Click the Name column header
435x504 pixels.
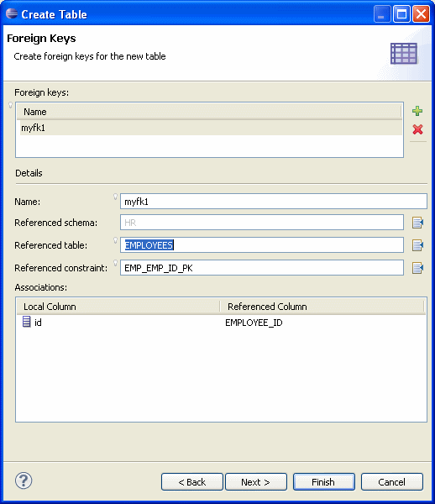coord(209,112)
